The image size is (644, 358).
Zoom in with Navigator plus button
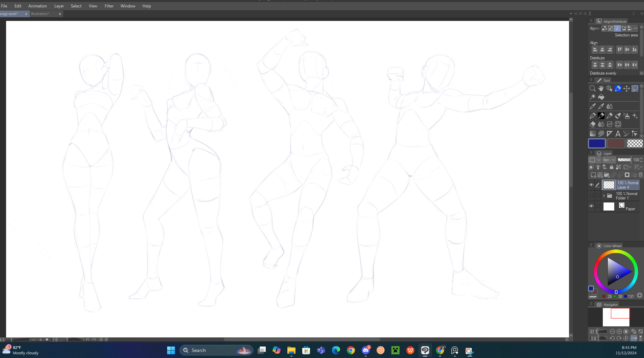(x=619, y=332)
